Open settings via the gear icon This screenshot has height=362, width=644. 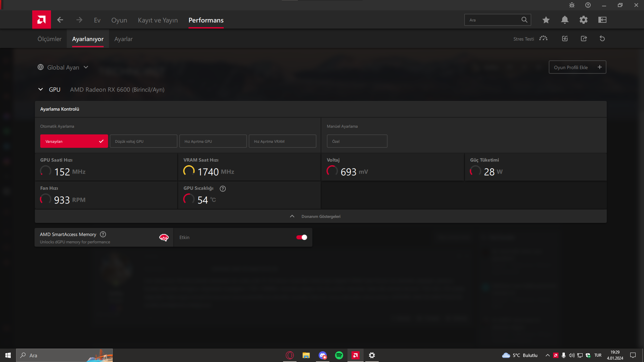pyautogui.click(x=583, y=20)
